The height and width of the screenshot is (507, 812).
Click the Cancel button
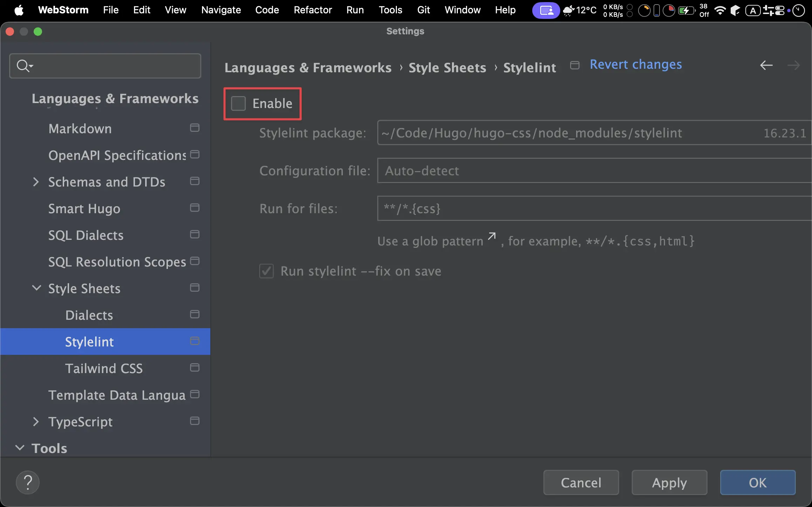581,482
